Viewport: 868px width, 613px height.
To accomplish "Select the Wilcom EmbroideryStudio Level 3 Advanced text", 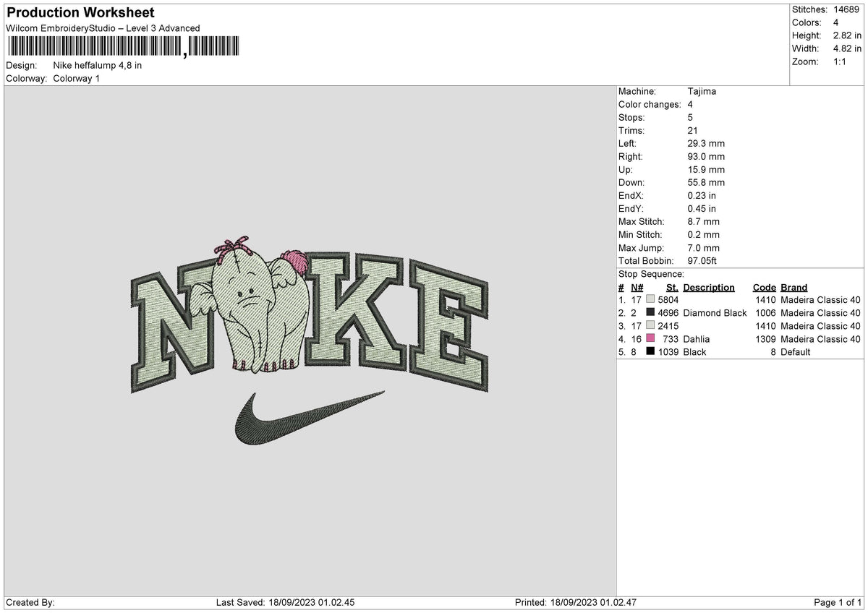I will pyautogui.click(x=103, y=28).
